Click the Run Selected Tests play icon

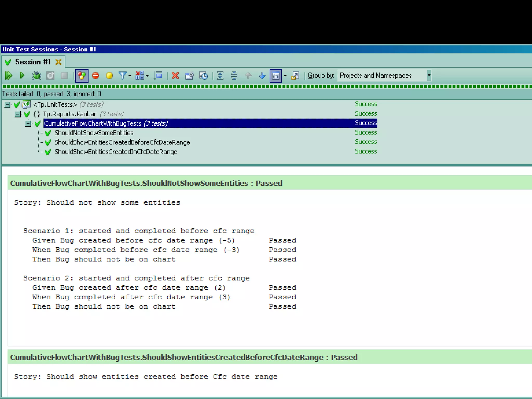[22, 76]
